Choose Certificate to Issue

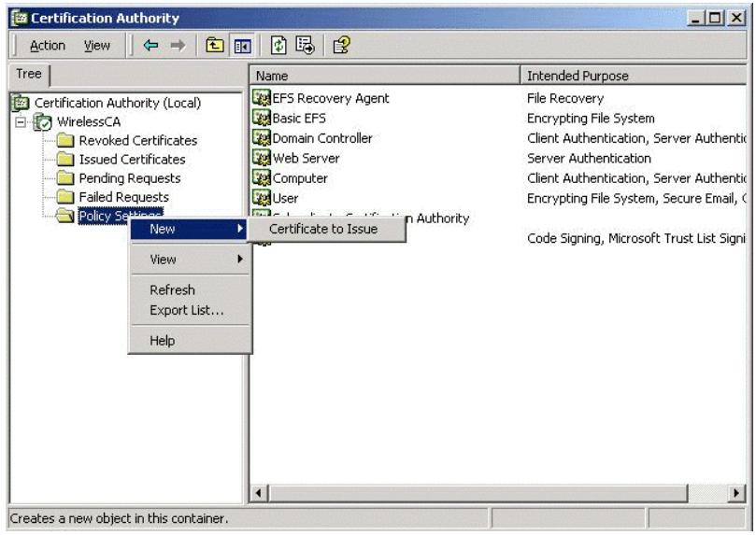[326, 229]
